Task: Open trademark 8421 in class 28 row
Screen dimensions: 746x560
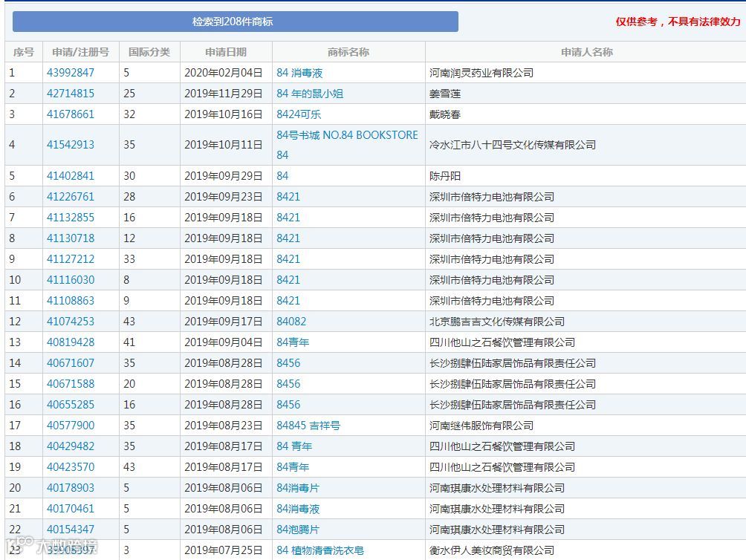Action: coord(288,197)
